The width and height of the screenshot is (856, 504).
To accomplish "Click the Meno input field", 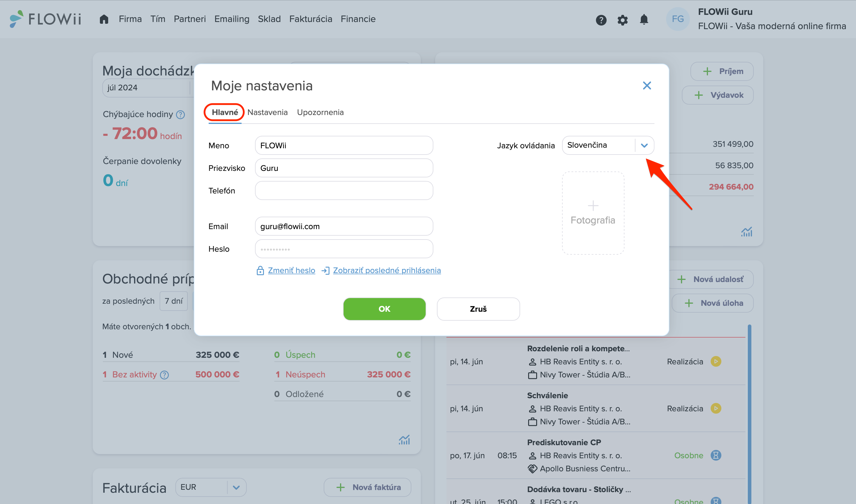I will (344, 145).
